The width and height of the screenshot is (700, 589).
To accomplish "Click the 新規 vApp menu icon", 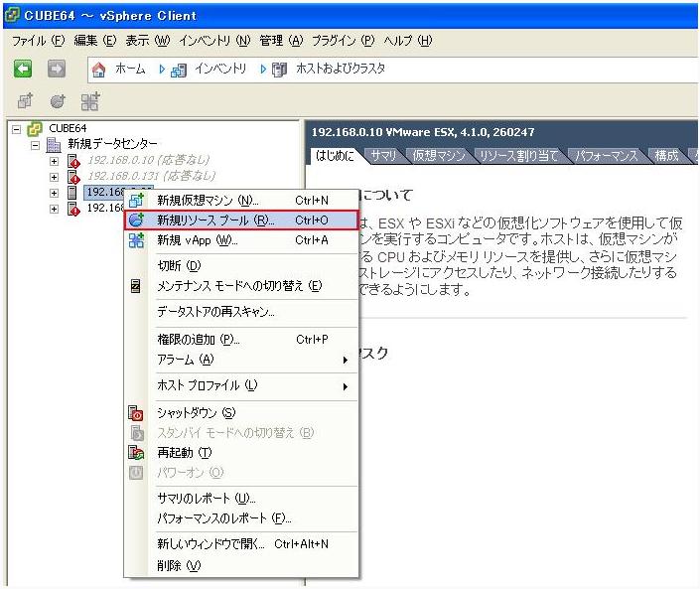I will click(x=136, y=240).
